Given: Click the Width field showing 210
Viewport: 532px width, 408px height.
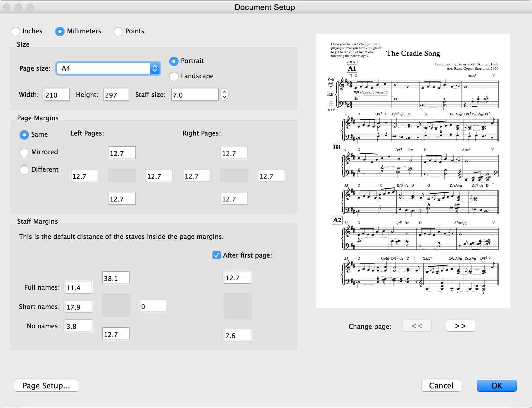Looking at the screenshot, I should click(57, 95).
